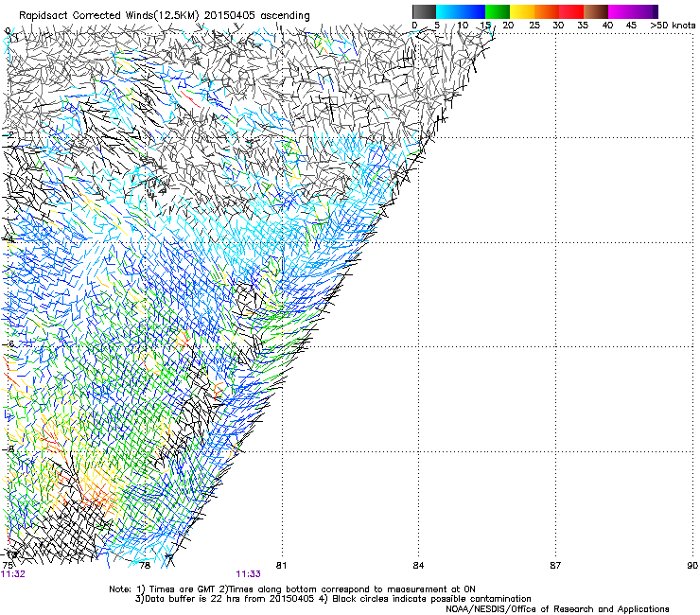700x615 pixels.
Task: Click the date text '20150405 ascending'
Action: point(256,15)
